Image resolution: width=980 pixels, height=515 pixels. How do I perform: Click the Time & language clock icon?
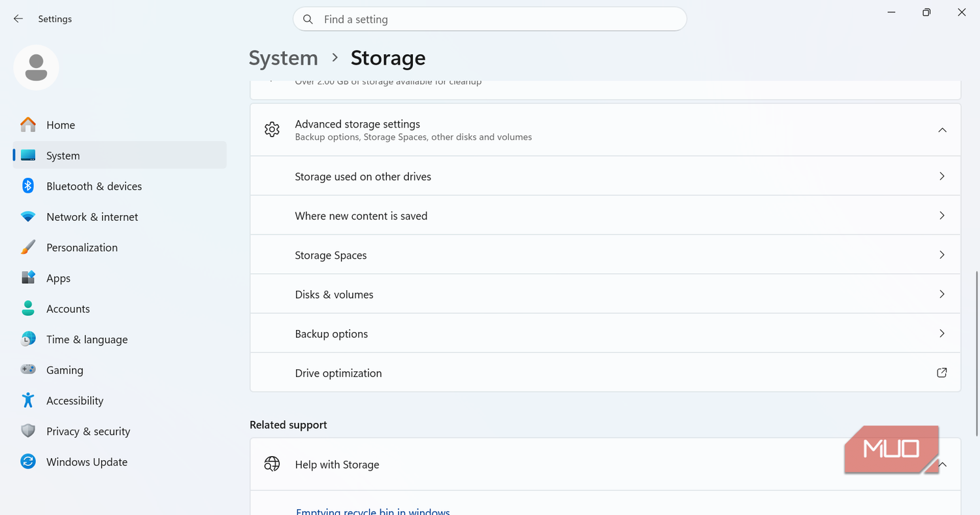pos(28,339)
